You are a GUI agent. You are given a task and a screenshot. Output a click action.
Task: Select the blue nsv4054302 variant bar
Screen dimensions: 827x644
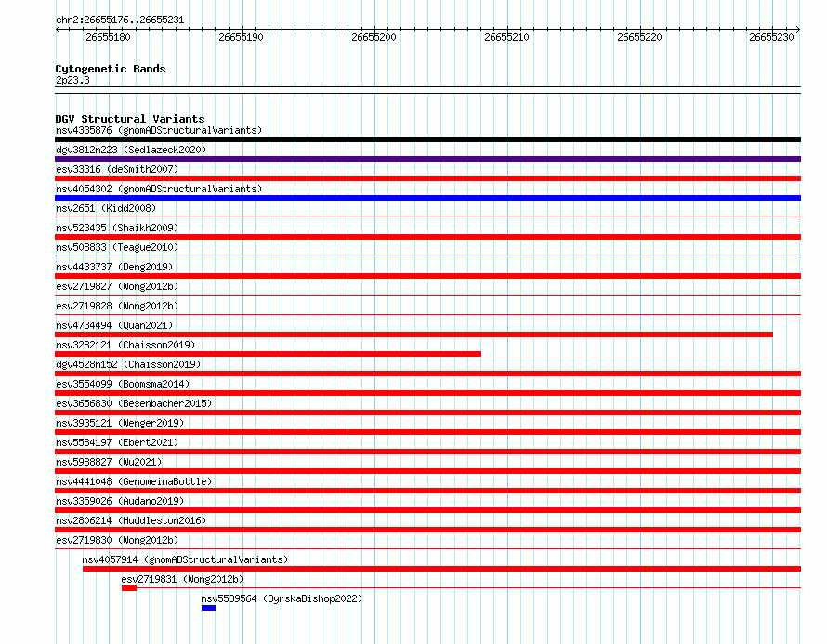(x=427, y=198)
